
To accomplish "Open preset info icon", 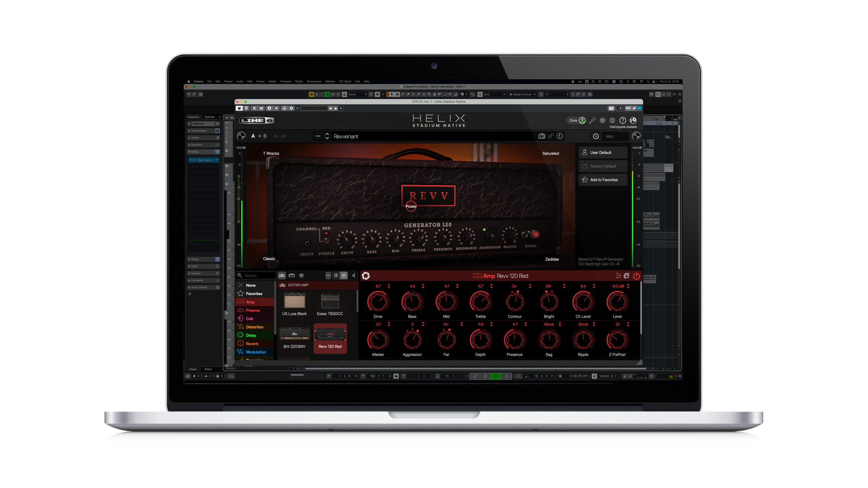I will coord(560,136).
